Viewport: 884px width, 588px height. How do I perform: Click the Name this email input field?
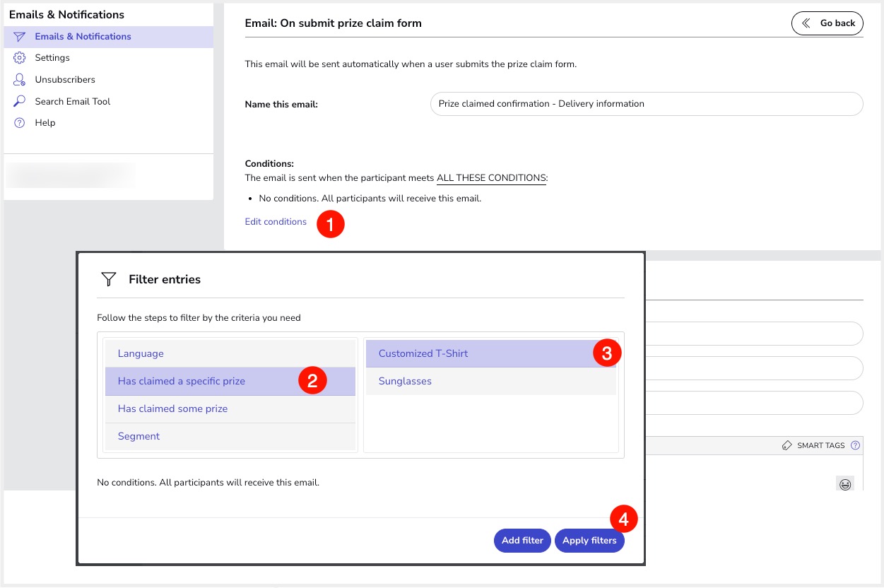pyautogui.click(x=646, y=104)
